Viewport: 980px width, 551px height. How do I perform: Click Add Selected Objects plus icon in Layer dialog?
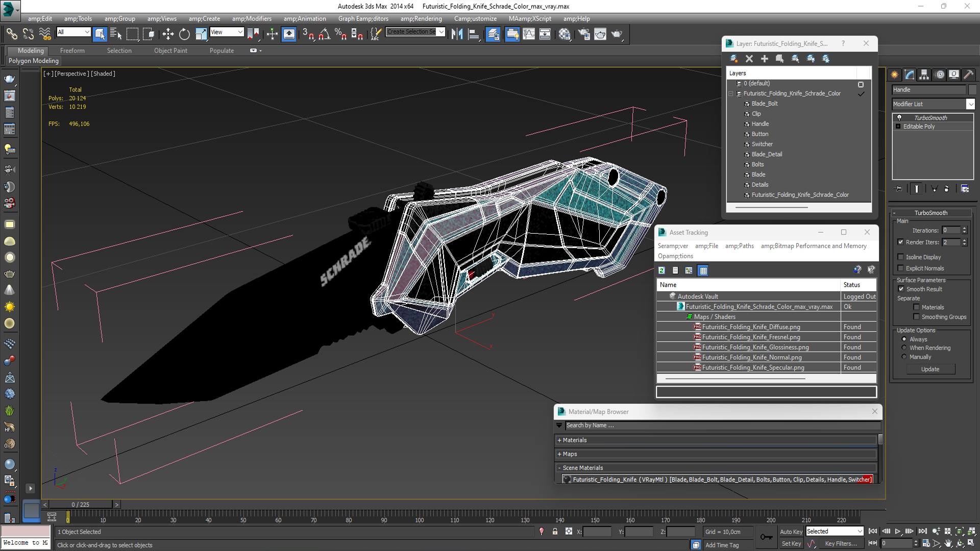coord(765,59)
